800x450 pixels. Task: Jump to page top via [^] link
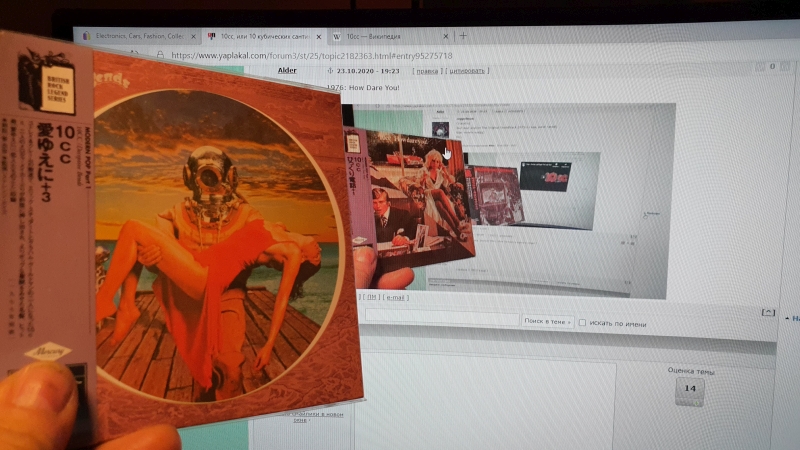click(768, 312)
